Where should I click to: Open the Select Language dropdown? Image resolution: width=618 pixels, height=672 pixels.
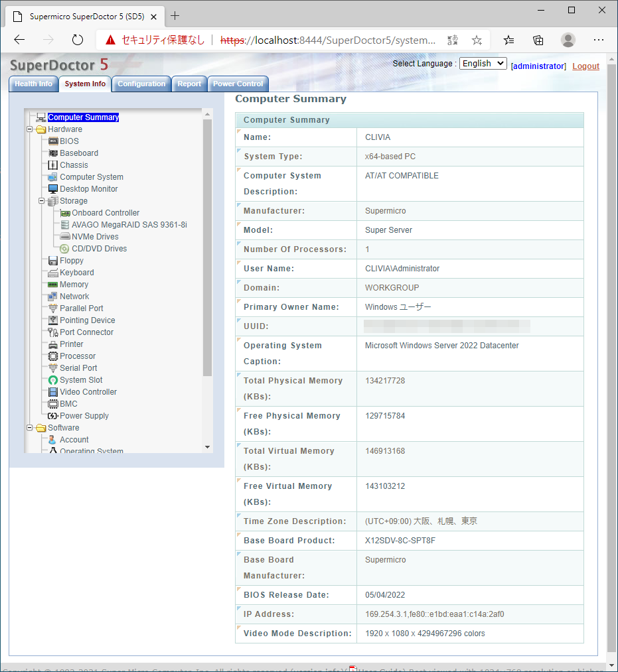click(x=483, y=64)
